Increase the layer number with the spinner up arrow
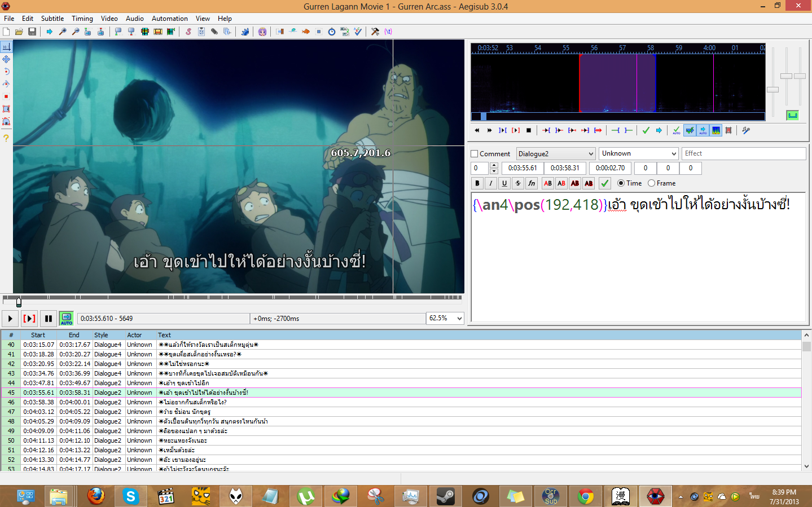The width and height of the screenshot is (812, 507). pos(494,165)
